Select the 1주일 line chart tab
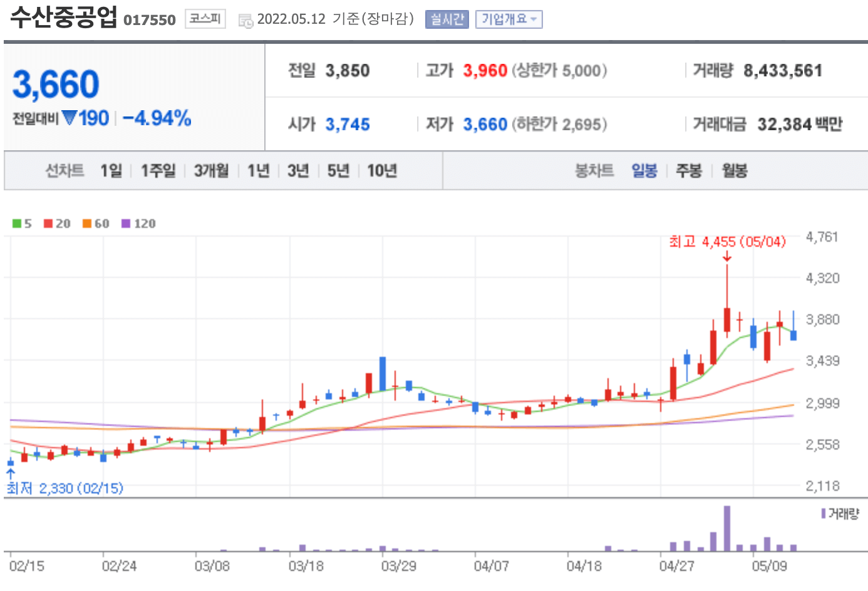868x591 pixels. (x=158, y=170)
